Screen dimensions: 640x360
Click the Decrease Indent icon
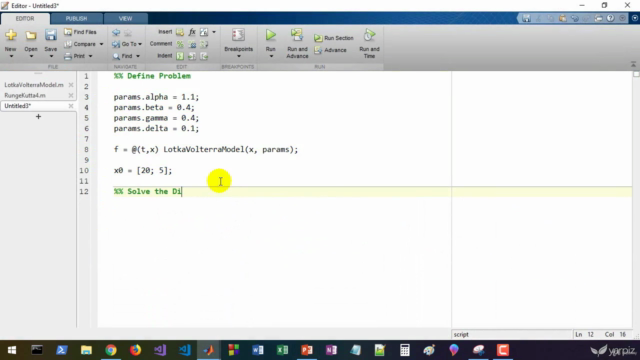pos(204,56)
